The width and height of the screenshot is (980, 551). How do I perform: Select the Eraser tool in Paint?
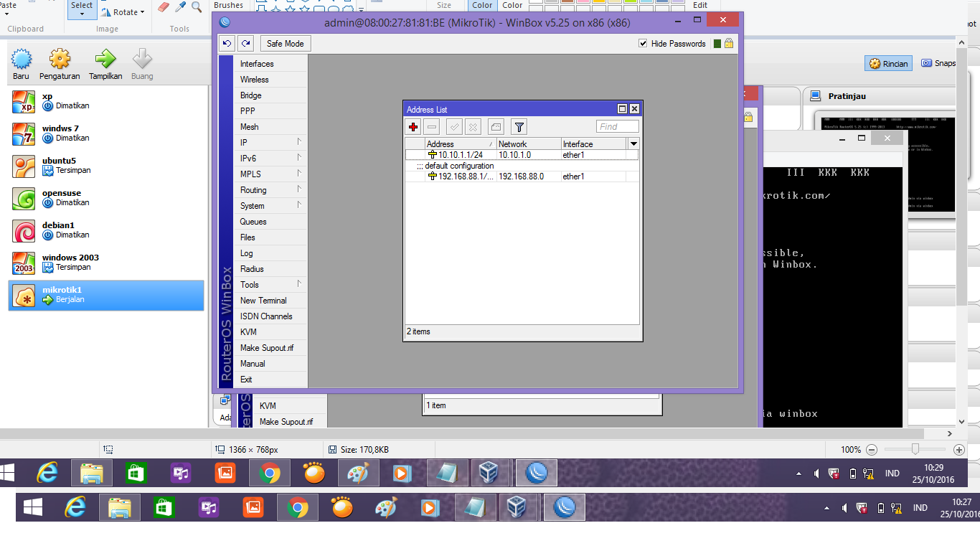pos(163,7)
